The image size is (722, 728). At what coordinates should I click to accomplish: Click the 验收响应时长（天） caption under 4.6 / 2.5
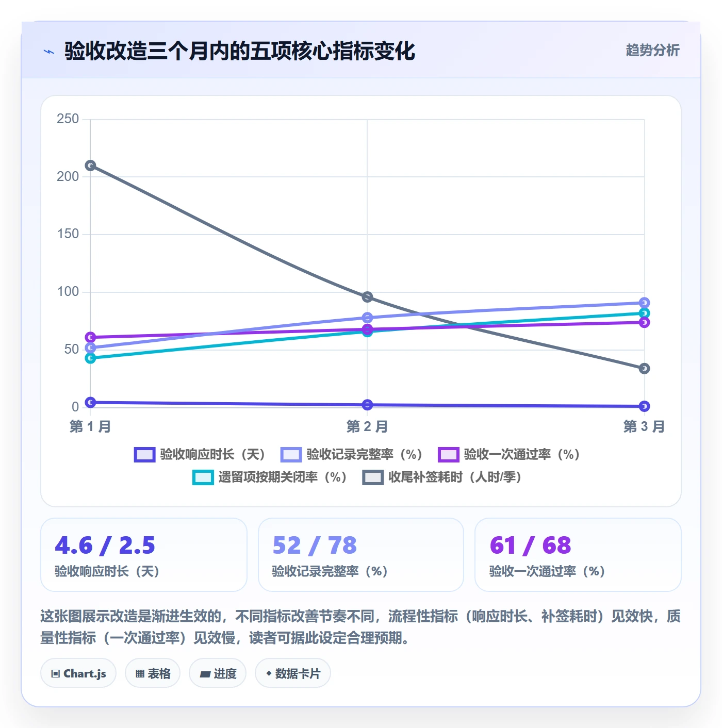click(x=107, y=571)
